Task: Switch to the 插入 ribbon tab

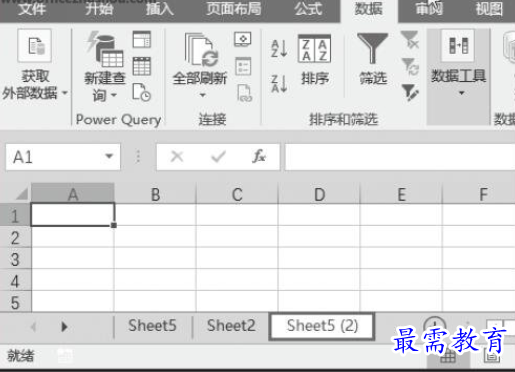Action: pos(160,9)
